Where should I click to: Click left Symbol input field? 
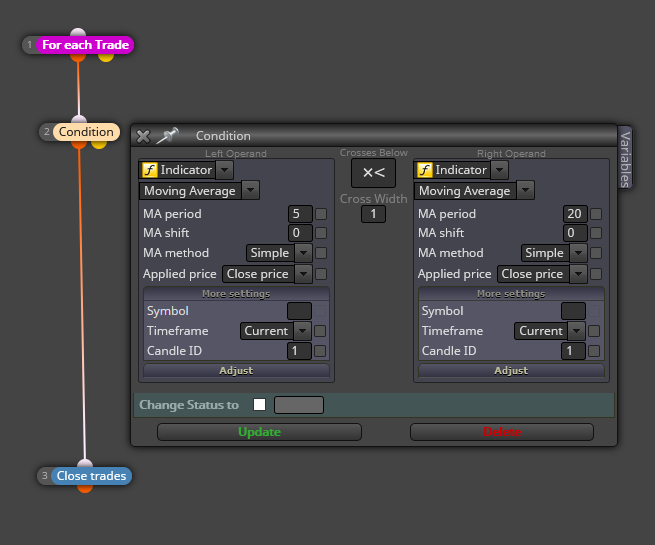(299, 311)
